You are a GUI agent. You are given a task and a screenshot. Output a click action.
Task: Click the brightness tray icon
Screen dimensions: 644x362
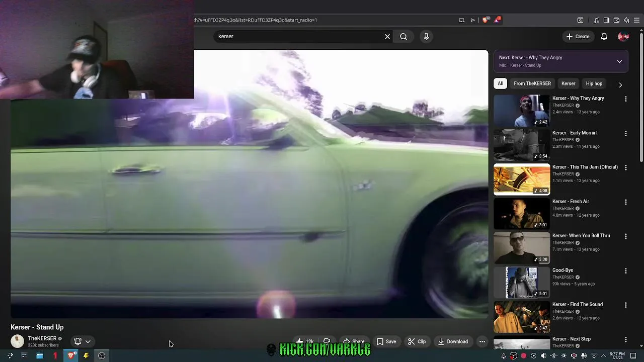click(563, 355)
